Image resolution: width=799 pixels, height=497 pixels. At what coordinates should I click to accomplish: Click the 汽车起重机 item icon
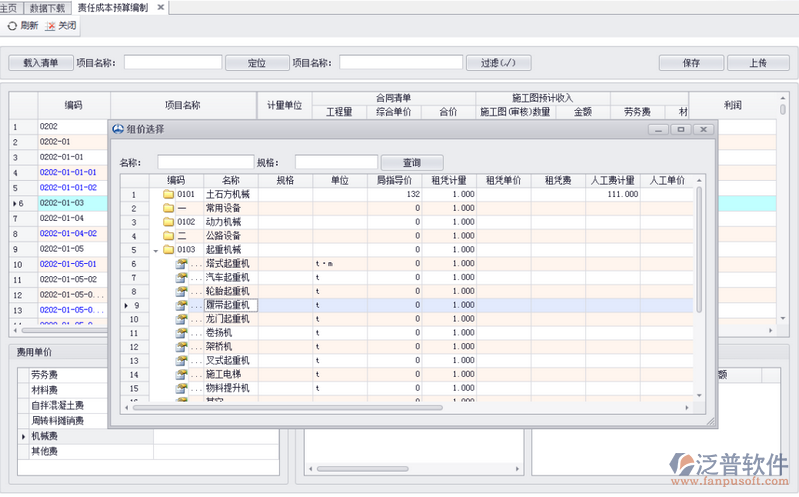pyautogui.click(x=182, y=278)
